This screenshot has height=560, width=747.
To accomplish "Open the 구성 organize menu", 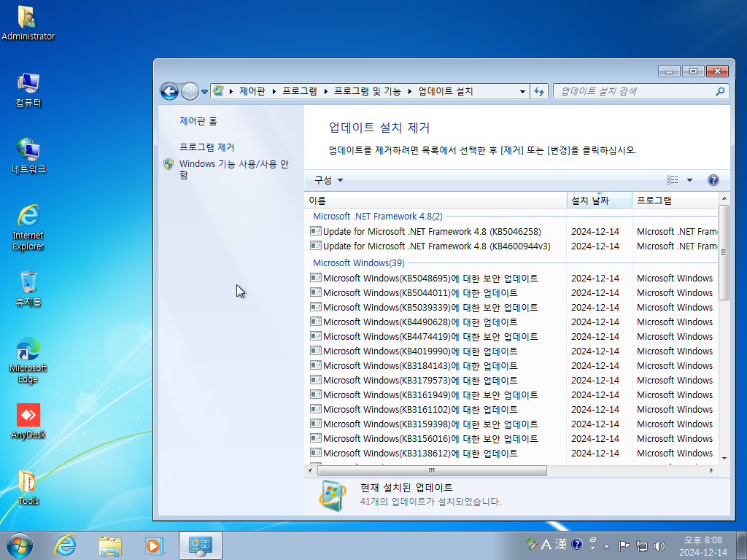I will tap(328, 180).
